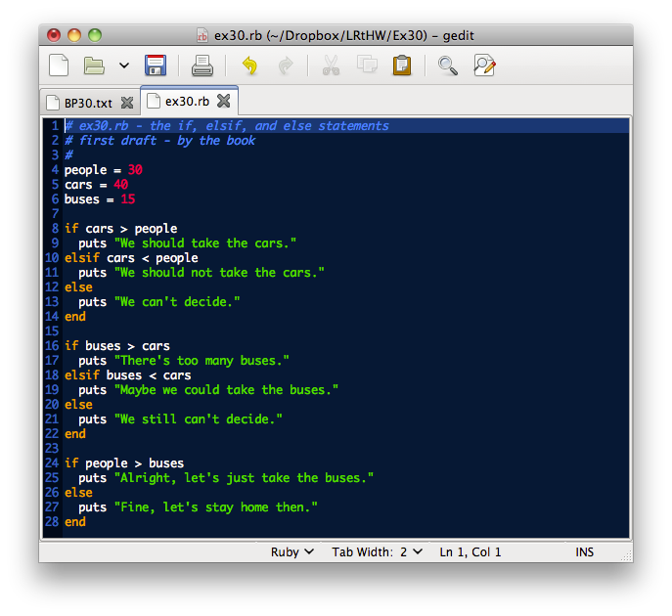Close the ex30.rb tab

(x=224, y=101)
